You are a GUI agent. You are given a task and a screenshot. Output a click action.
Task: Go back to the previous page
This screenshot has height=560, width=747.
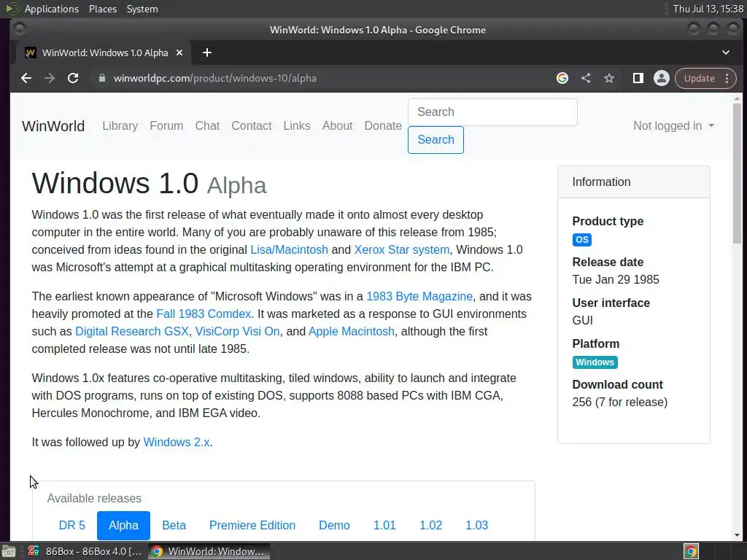[26, 78]
